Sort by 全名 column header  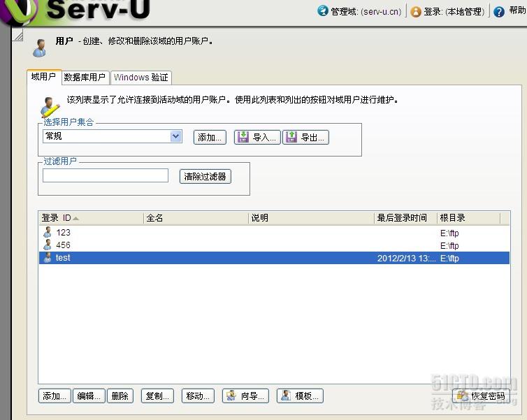coord(196,218)
